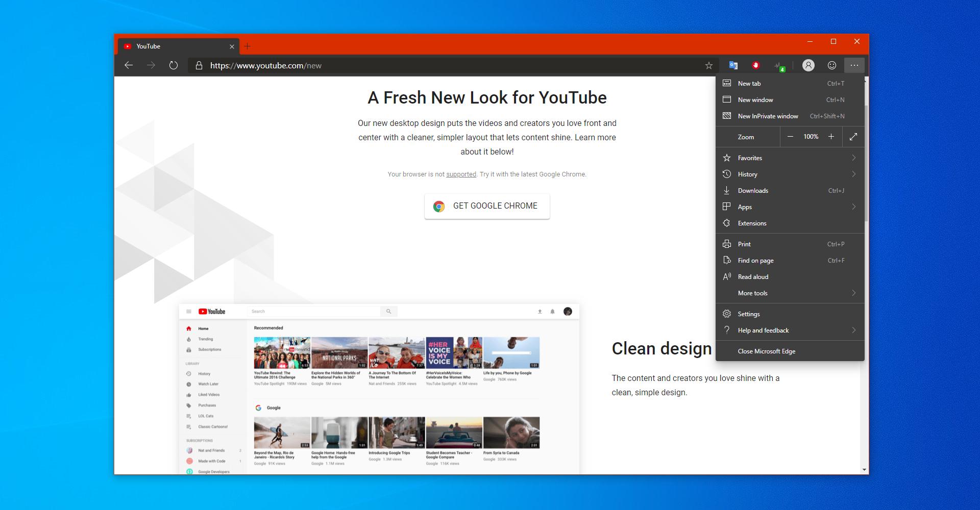The width and height of the screenshot is (980, 510).
Task: Click the smiley feedback icon
Action: 831,65
